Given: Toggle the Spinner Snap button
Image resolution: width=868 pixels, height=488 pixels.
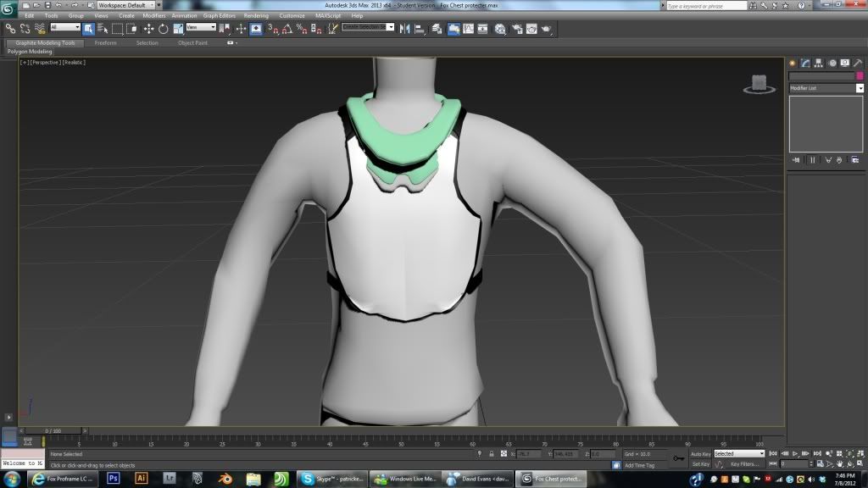Looking at the screenshot, I should click(316, 29).
